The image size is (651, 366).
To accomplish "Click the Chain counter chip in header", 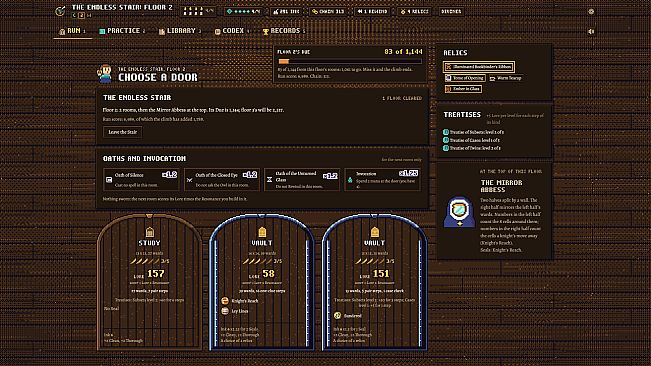I will pos(328,12).
